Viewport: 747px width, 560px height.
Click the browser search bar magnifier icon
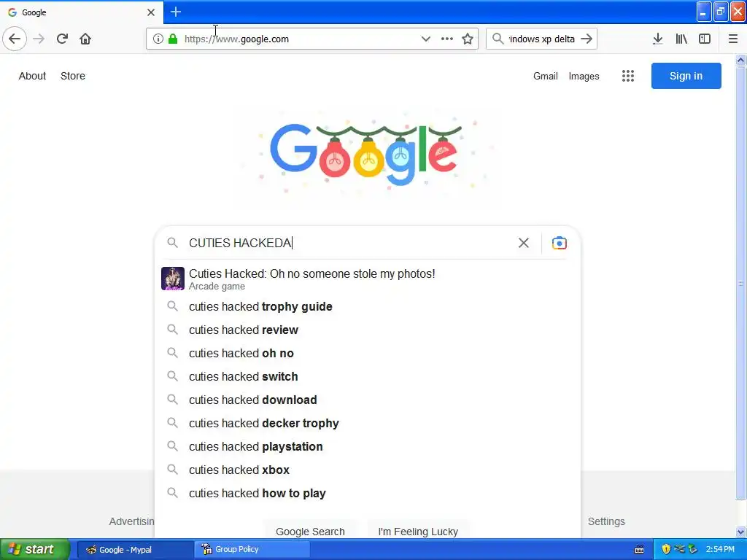tap(498, 39)
